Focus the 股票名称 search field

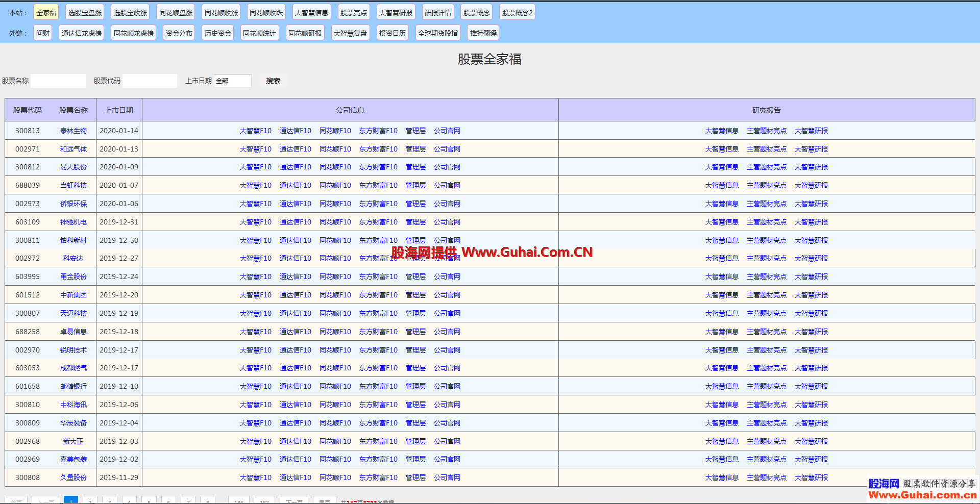pyautogui.click(x=58, y=81)
